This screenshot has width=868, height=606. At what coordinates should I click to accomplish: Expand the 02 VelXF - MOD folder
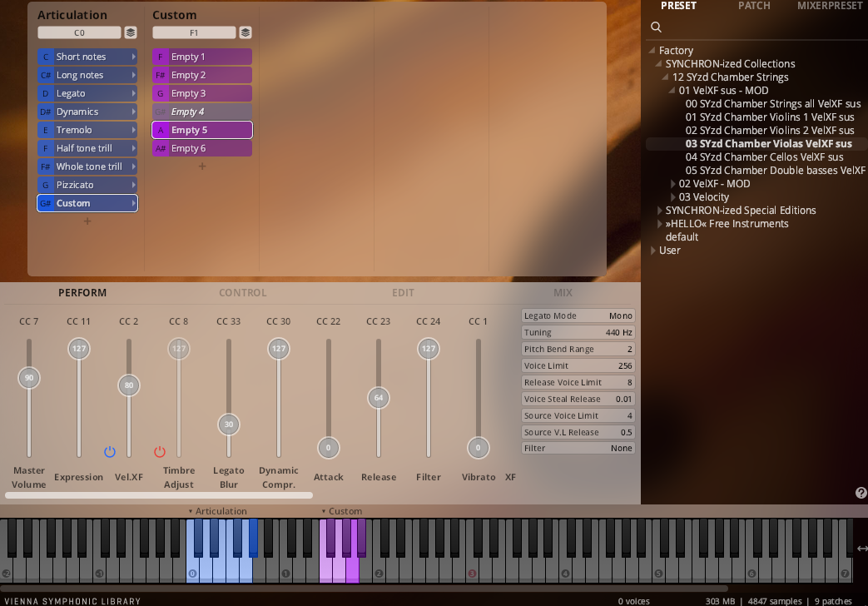click(x=673, y=184)
